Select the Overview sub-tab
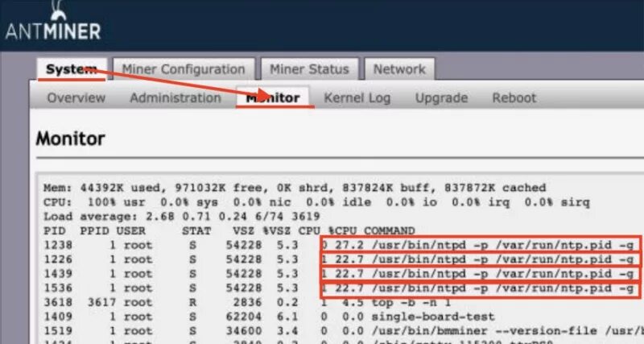The image size is (644, 344). (x=76, y=97)
